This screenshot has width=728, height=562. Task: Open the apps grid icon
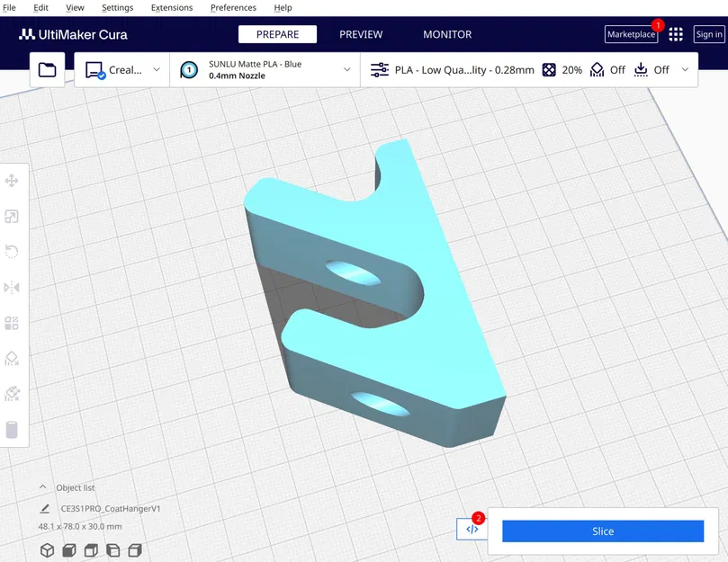pyautogui.click(x=676, y=34)
